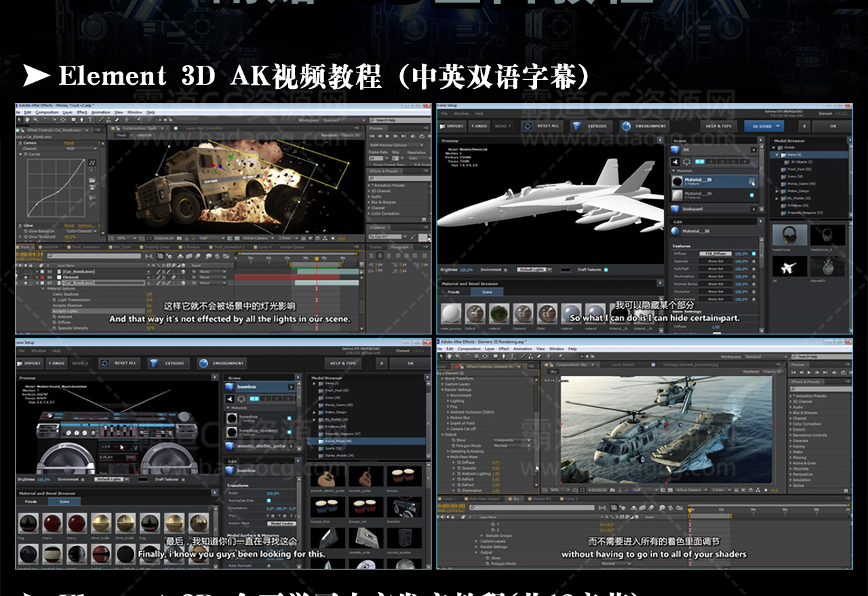The image size is (868, 596).
Task: Click Help & Tips button in jet window
Action: (717, 126)
